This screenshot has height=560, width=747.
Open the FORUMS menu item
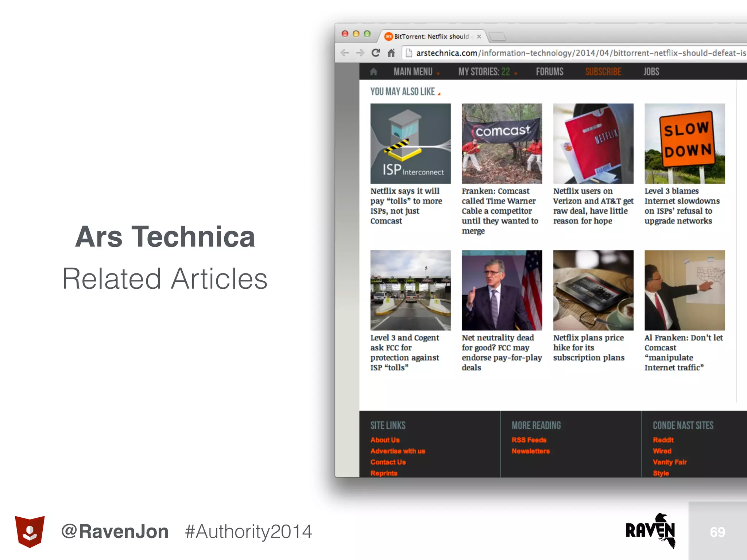click(550, 72)
